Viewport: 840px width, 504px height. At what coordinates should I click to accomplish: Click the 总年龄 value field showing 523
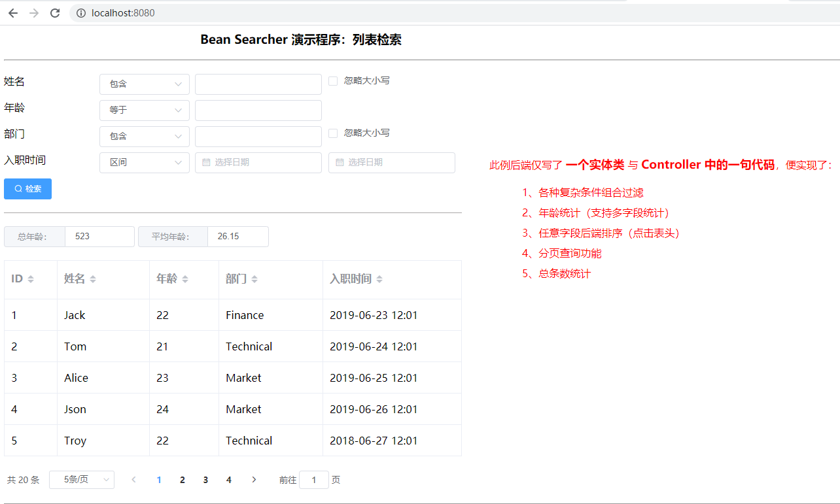pyautogui.click(x=99, y=237)
